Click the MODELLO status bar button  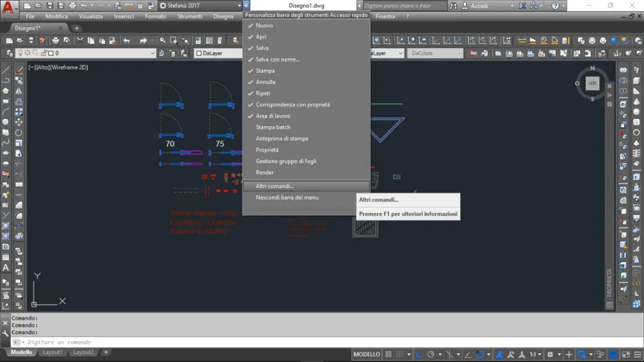367,354
